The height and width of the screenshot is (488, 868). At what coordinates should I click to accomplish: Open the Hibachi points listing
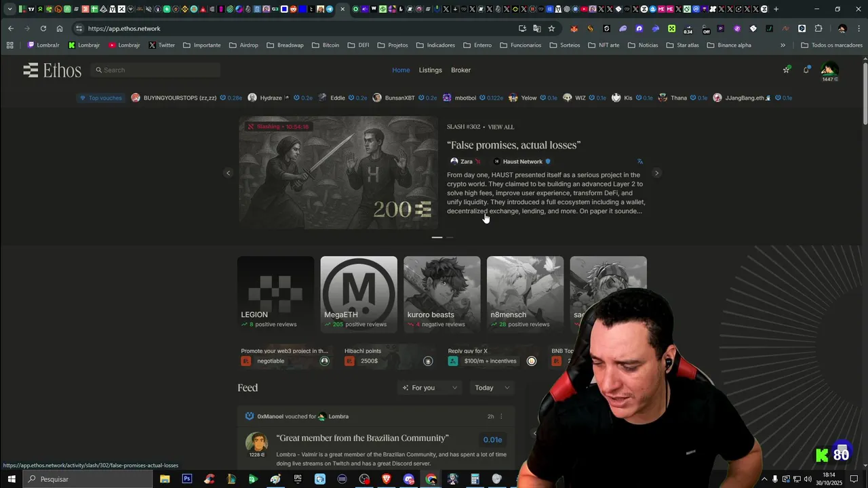coord(389,357)
